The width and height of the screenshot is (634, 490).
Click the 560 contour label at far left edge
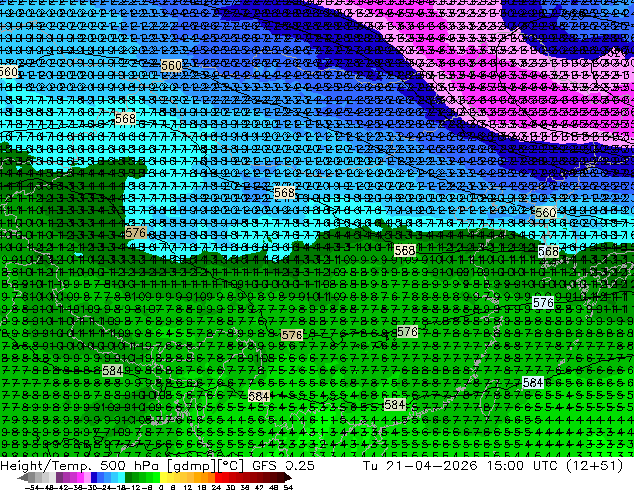point(8,72)
